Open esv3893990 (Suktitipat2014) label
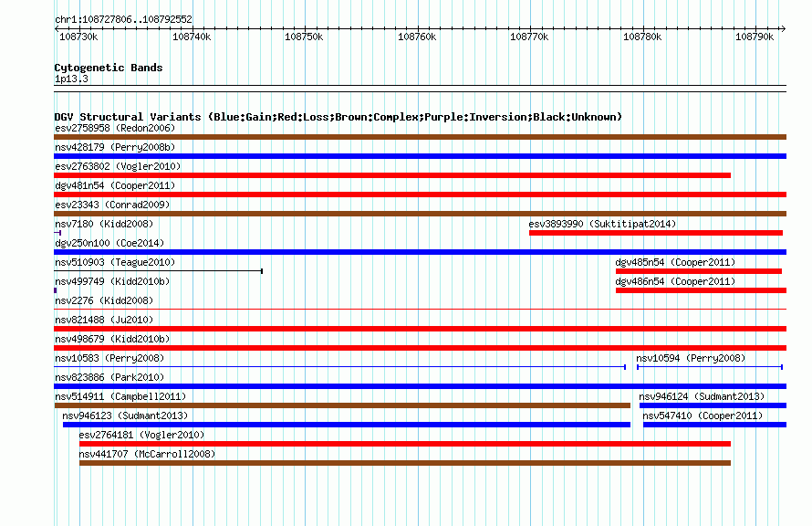The width and height of the screenshot is (812, 526). (x=602, y=224)
